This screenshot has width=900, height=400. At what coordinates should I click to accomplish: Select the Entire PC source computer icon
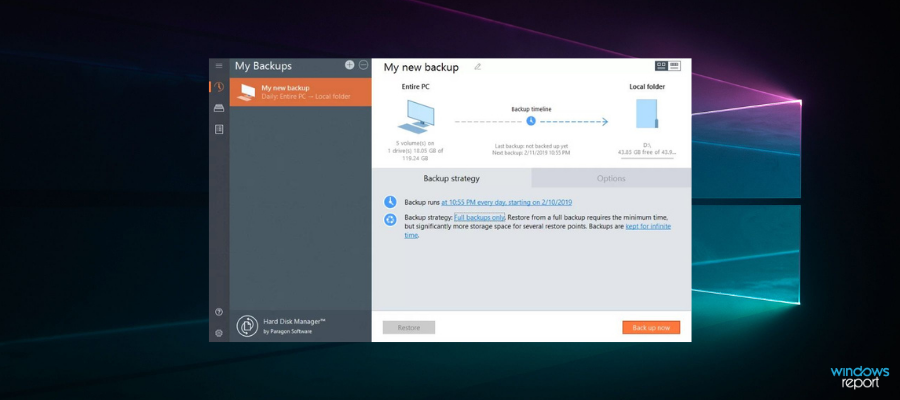tap(416, 116)
